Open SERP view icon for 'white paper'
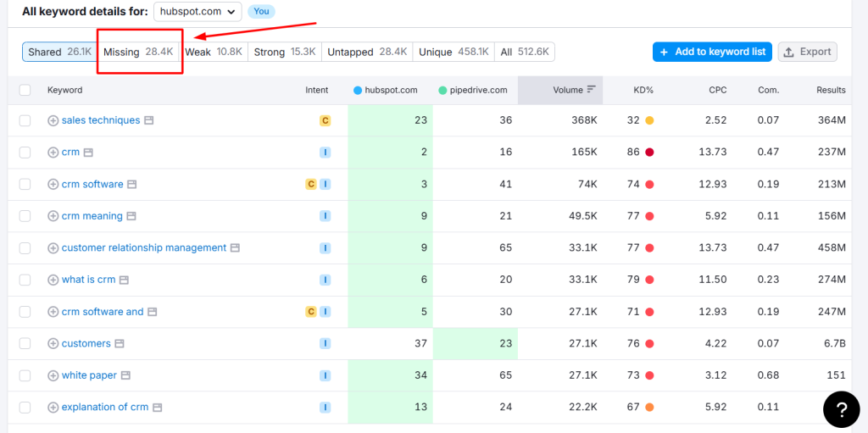 point(125,375)
